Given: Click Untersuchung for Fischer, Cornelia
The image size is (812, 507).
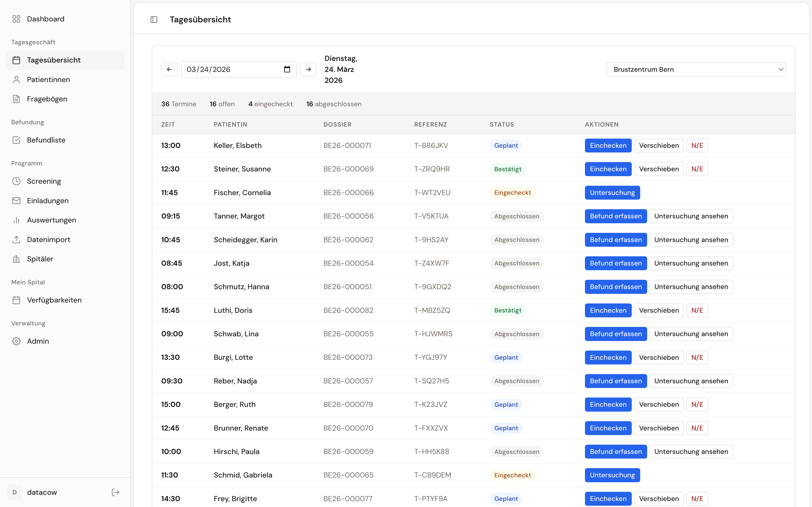Looking at the screenshot, I should (x=612, y=193).
